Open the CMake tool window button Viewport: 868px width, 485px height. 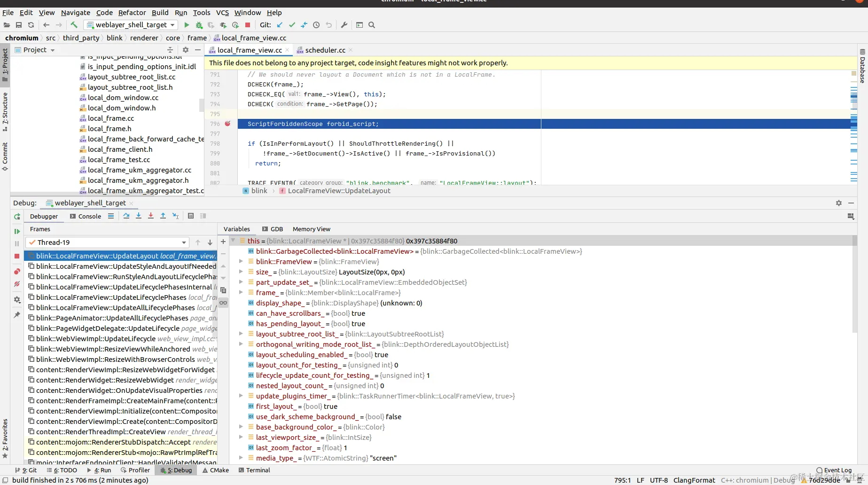point(216,470)
